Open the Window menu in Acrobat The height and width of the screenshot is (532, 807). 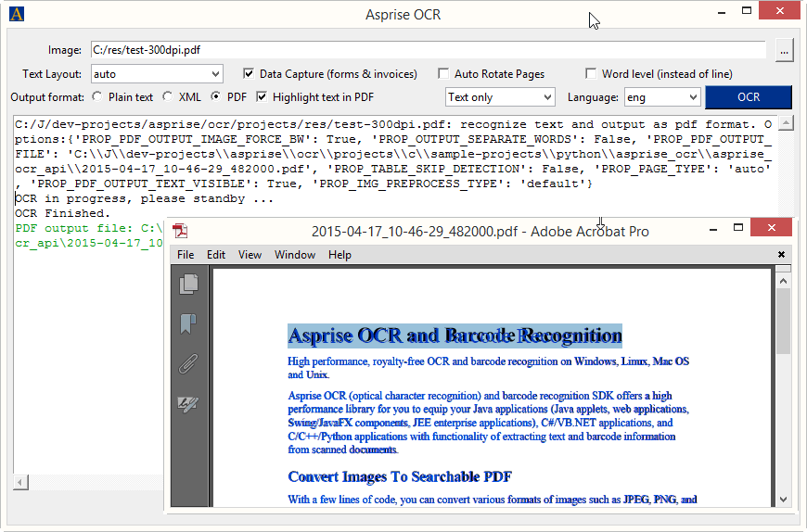click(x=295, y=255)
